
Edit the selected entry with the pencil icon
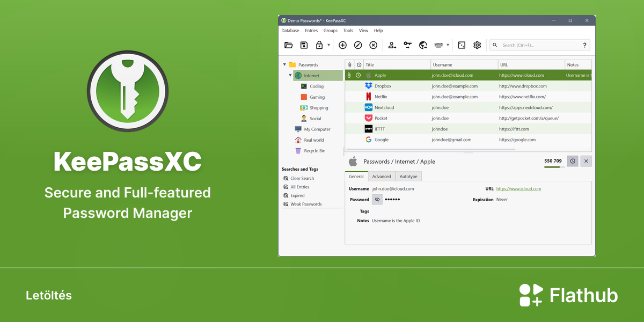tap(358, 45)
